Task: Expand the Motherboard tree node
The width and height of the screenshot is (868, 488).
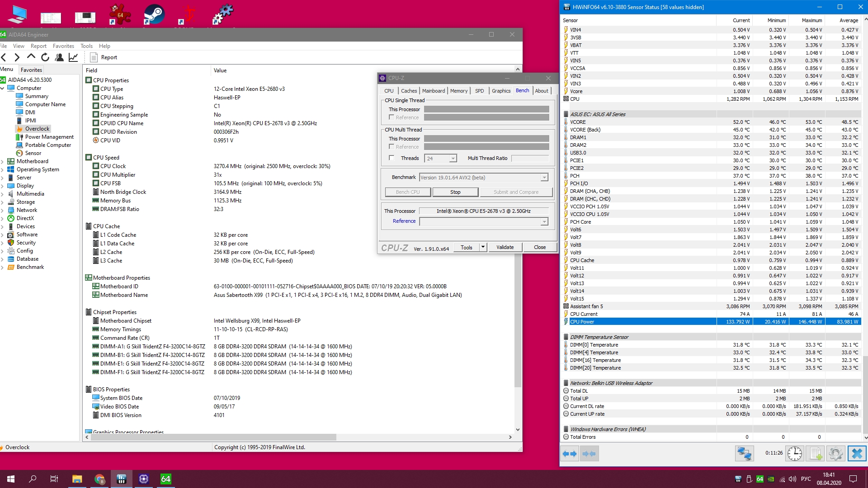Action: (3, 161)
